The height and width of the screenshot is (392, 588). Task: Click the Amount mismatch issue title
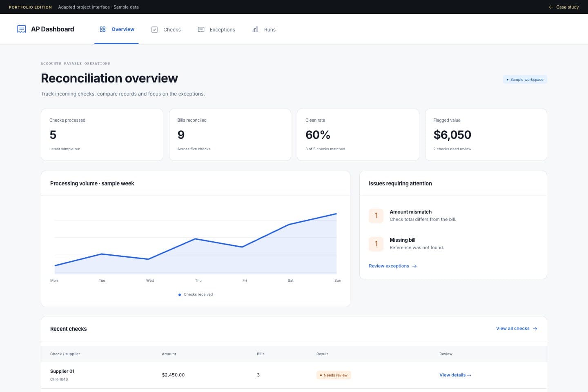(410, 212)
